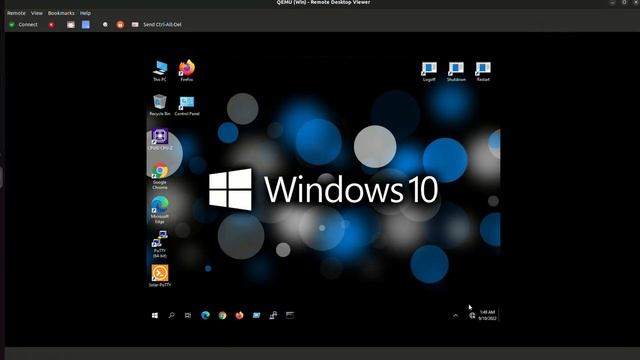
Task: Select Microsoft Edge desktop shortcut
Action: [x=160, y=210]
